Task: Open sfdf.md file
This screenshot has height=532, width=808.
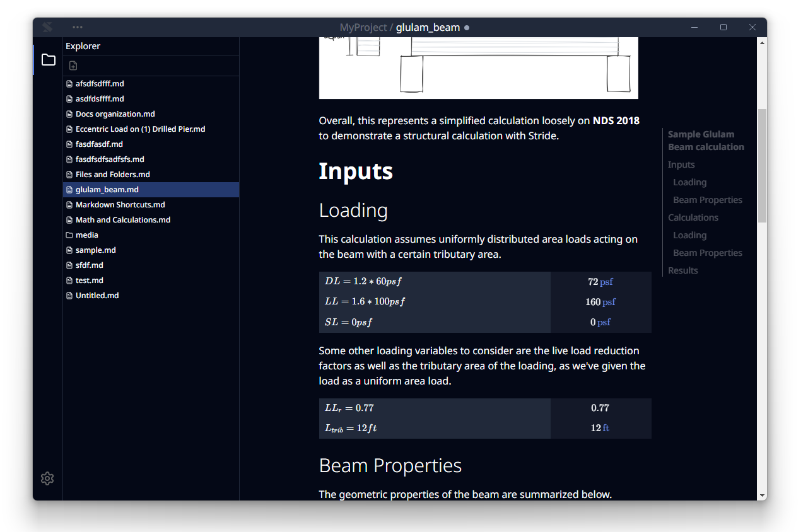Action: click(x=151, y=265)
